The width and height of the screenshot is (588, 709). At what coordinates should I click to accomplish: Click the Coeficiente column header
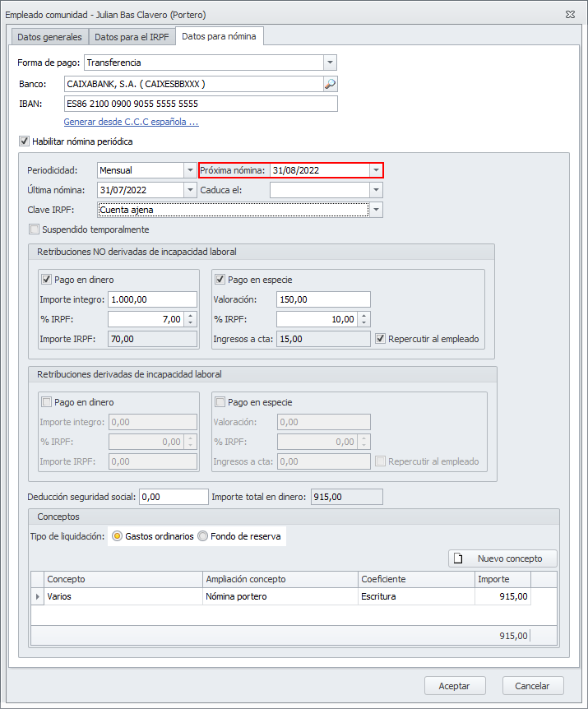click(416, 579)
